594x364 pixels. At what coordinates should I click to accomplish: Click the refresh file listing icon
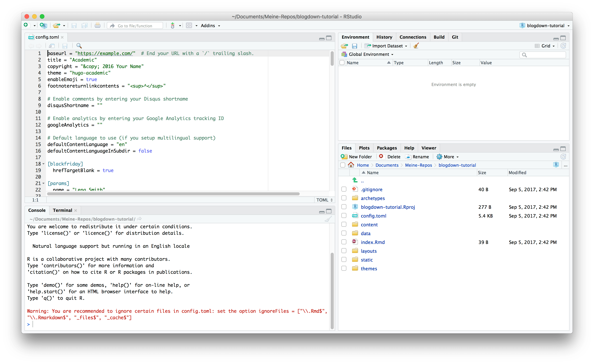tap(563, 157)
